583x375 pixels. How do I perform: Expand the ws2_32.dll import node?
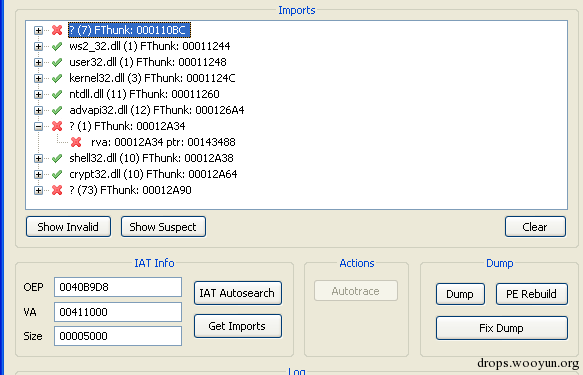(x=38, y=46)
